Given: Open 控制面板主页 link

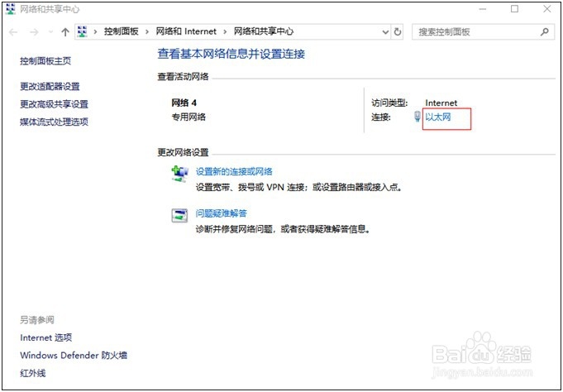Looking at the screenshot, I should click(45, 60).
